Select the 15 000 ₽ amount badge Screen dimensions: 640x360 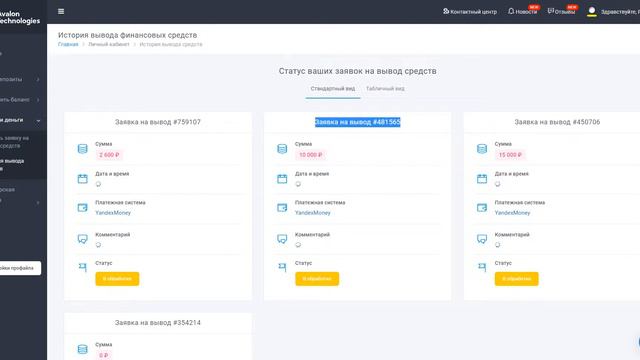pyautogui.click(x=510, y=155)
